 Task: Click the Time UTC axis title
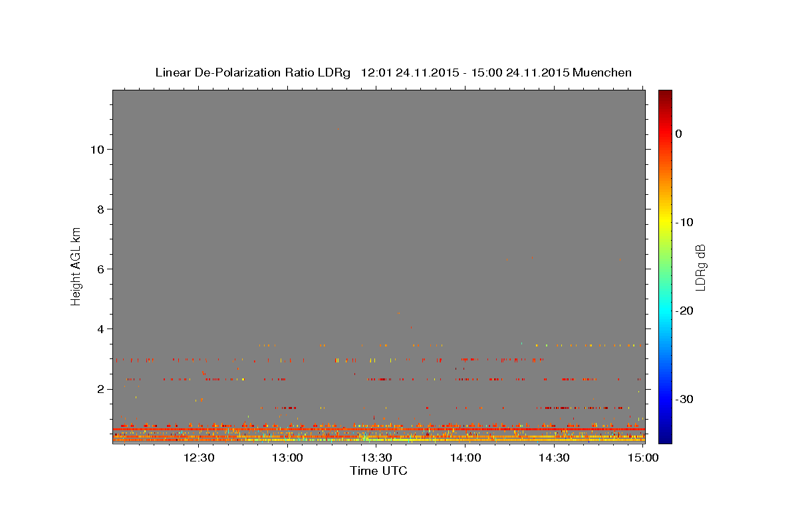tap(378, 471)
